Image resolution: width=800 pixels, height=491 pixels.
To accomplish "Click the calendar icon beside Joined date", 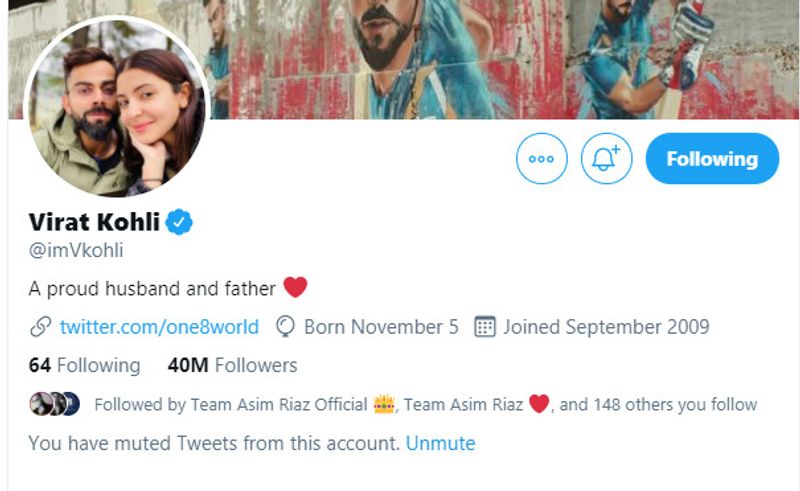I will click(x=484, y=327).
